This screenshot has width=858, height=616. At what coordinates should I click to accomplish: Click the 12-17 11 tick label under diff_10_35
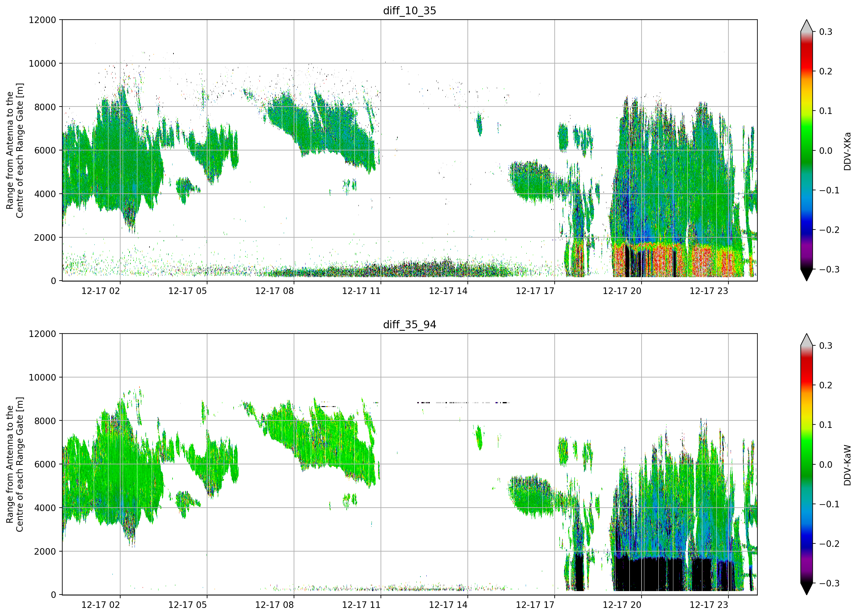tap(361, 291)
